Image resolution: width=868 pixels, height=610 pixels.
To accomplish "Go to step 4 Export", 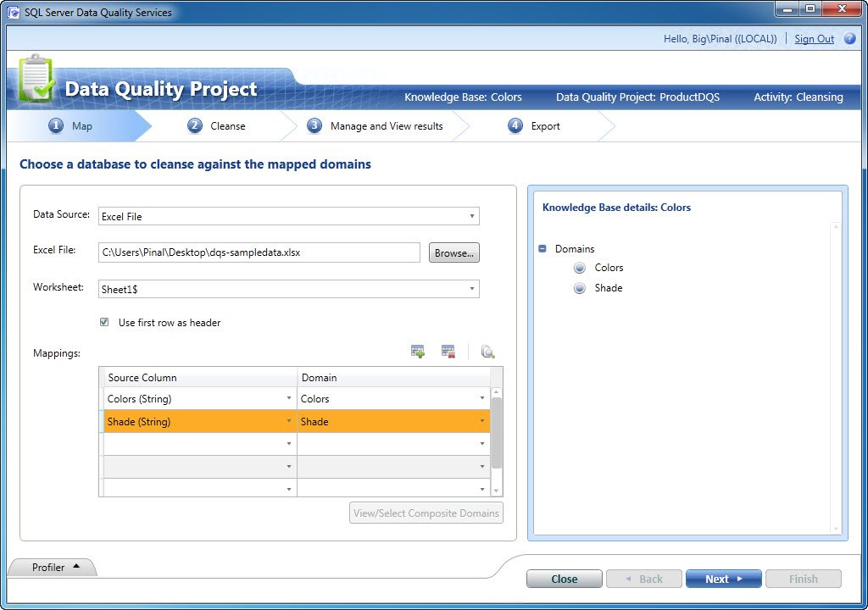I will coord(534,126).
